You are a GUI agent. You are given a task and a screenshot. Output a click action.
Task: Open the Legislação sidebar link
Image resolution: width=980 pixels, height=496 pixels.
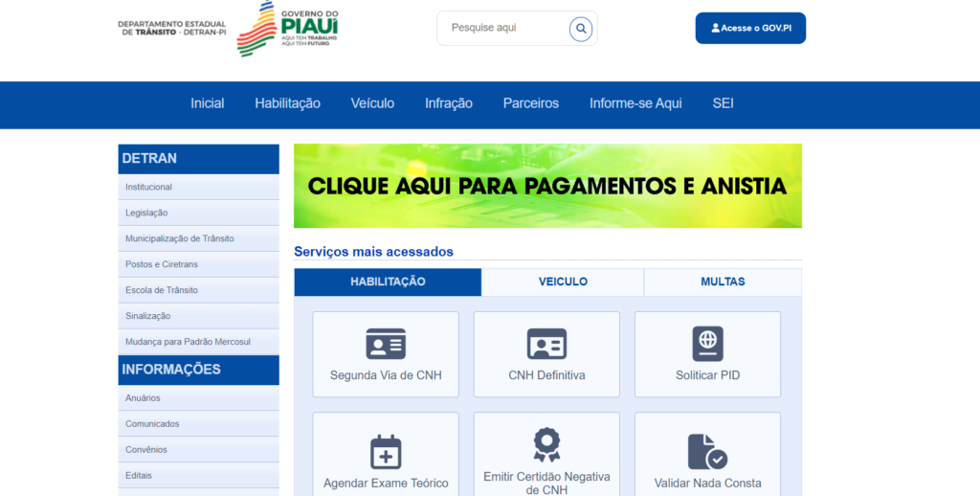(x=146, y=213)
